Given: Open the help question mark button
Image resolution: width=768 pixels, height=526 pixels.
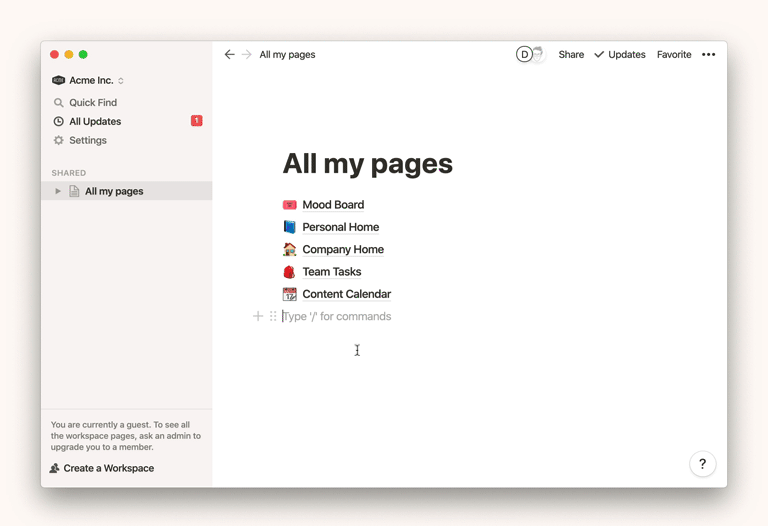Looking at the screenshot, I should pyautogui.click(x=702, y=464).
